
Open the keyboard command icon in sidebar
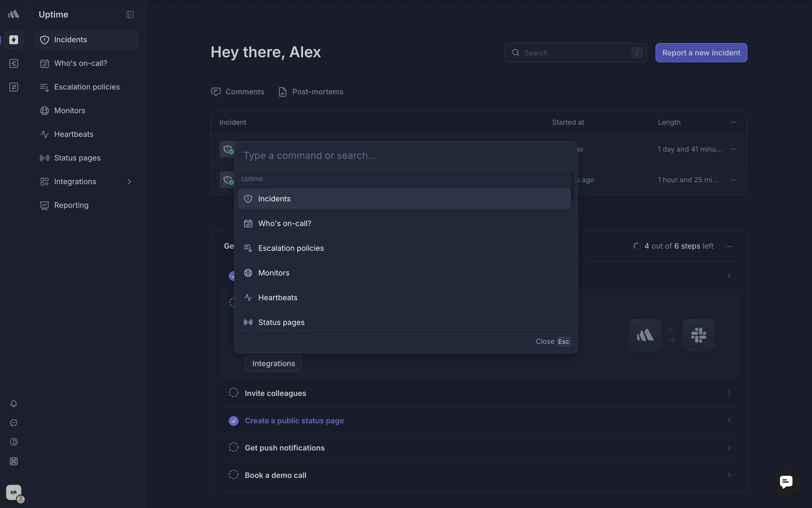pos(14,461)
